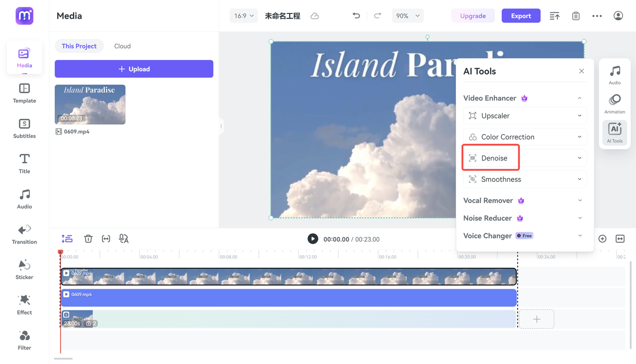Viewport: 636px width, 364px height.
Task: Click the Export button
Action: point(521,15)
